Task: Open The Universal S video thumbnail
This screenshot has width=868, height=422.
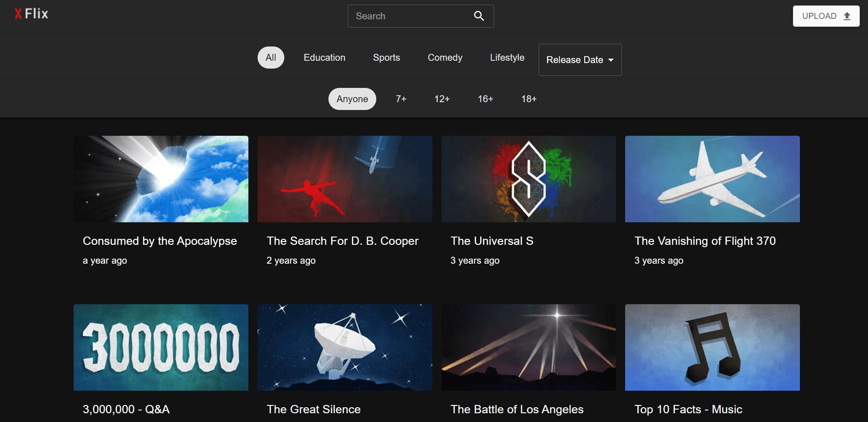Action: point(529,179)
